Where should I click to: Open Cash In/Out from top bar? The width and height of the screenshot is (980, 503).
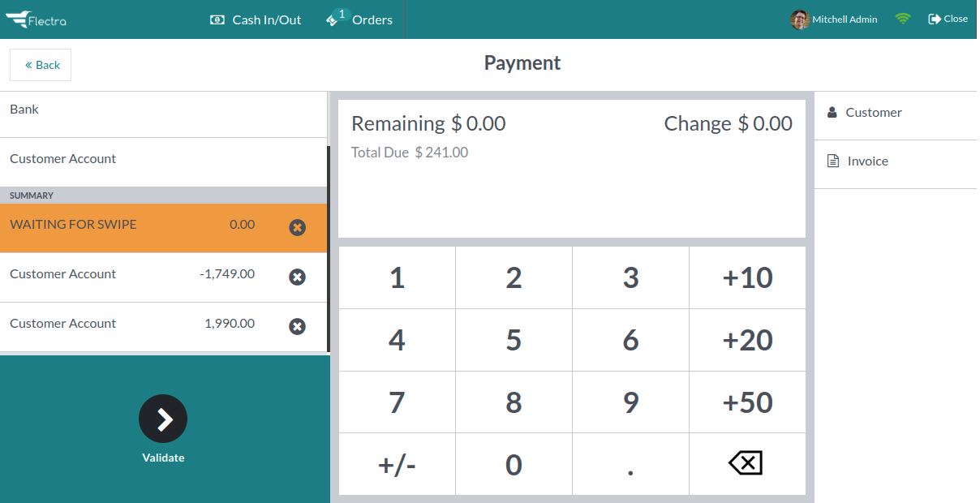pyautogui.click(x=256, y=19)
